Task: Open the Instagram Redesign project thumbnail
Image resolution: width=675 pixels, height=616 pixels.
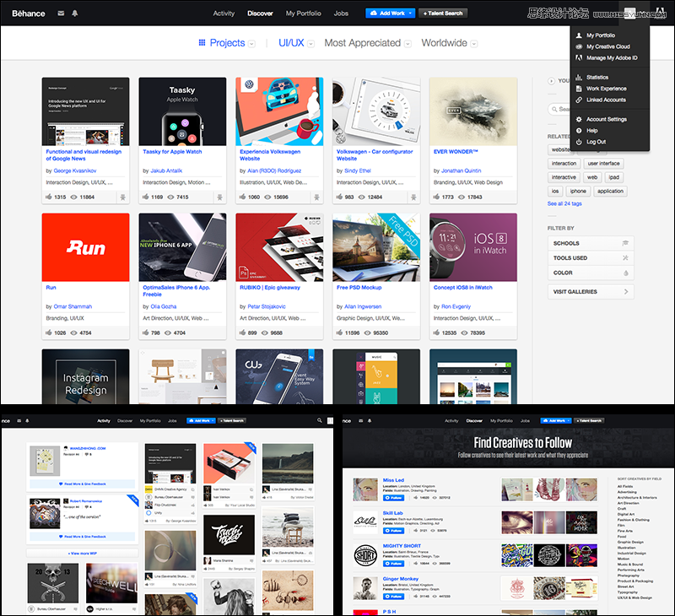Action: coord(86,376)
